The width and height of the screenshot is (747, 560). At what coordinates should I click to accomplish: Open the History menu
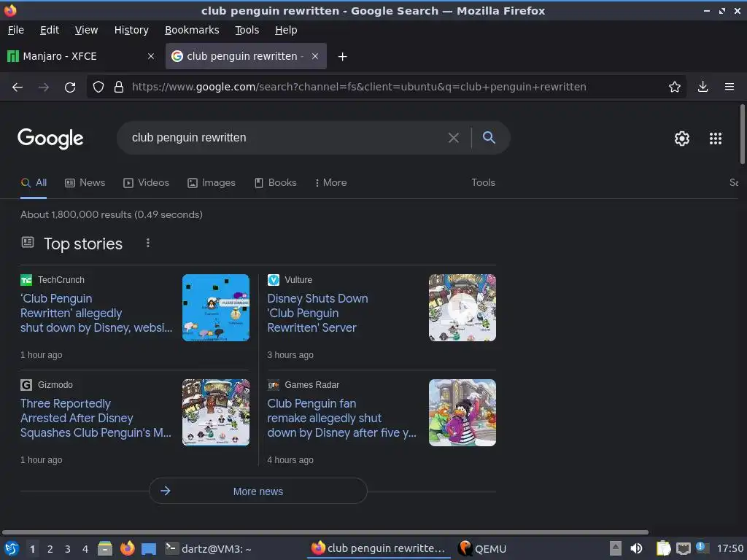131,30
